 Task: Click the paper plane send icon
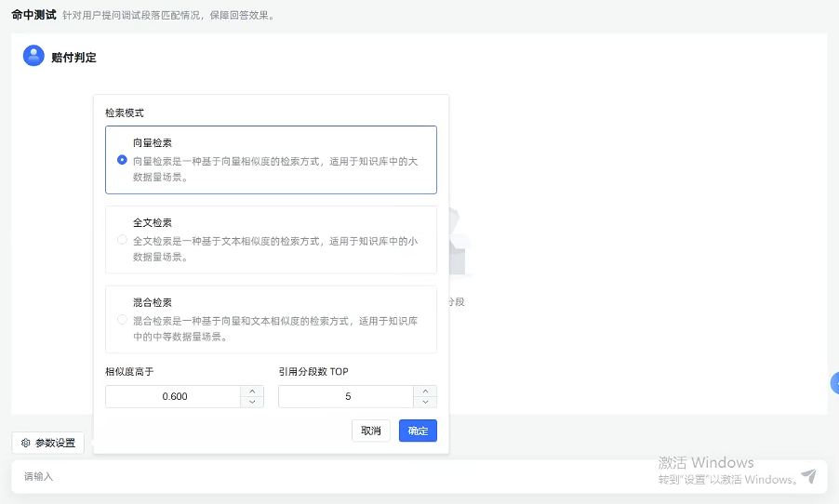(808, 476)
